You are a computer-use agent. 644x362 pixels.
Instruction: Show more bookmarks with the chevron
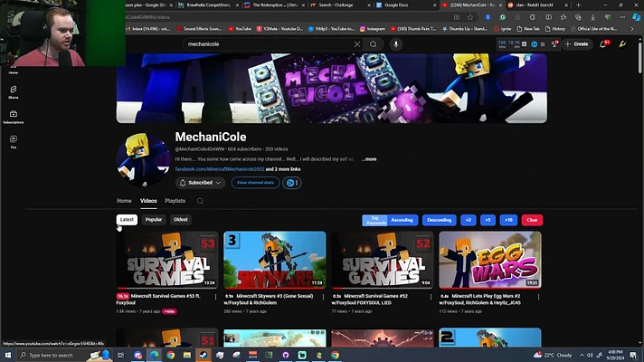coord(632,29)
